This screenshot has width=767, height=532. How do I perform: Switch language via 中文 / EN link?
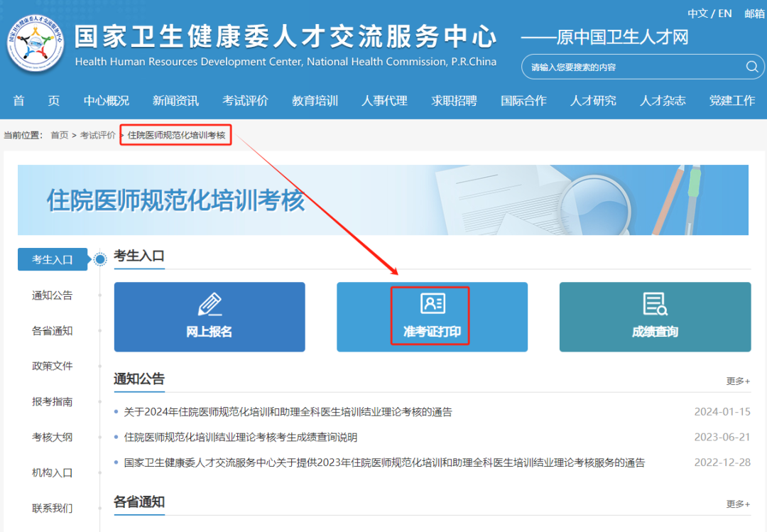click(x=709, y=13)
